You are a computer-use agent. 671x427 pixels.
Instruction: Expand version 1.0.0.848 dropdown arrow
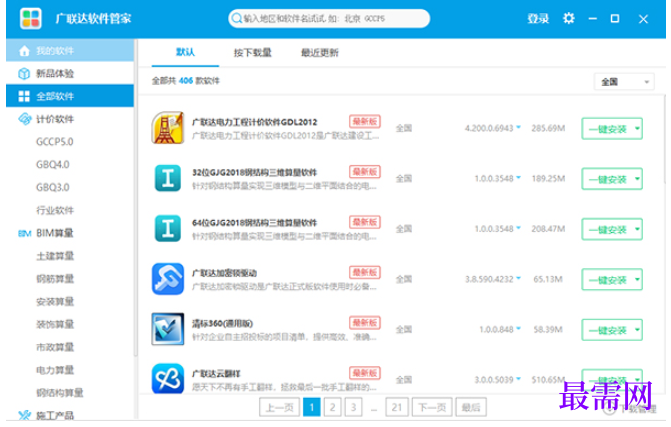click(519, 329)
